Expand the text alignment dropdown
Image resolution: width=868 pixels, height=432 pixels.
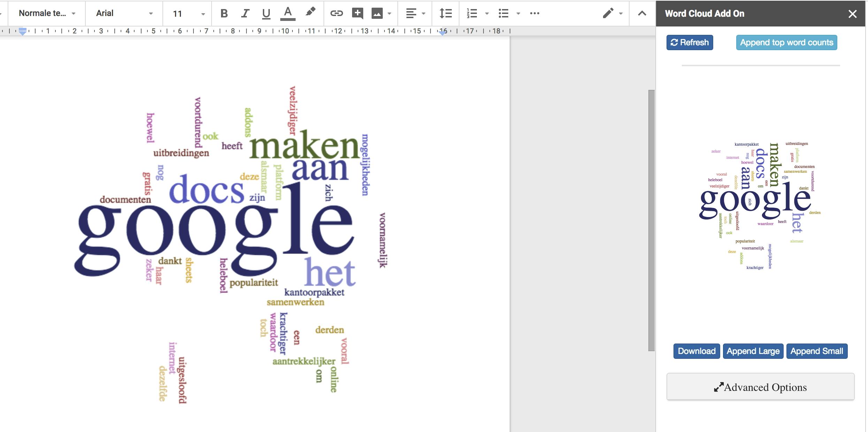423,13
